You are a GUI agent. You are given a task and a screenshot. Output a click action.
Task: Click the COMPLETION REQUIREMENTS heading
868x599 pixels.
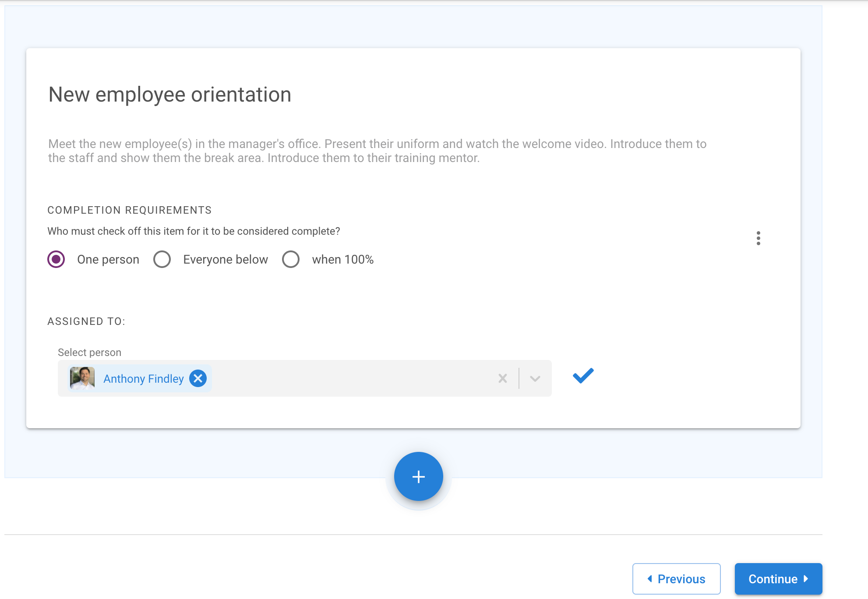tap(130, 210)
